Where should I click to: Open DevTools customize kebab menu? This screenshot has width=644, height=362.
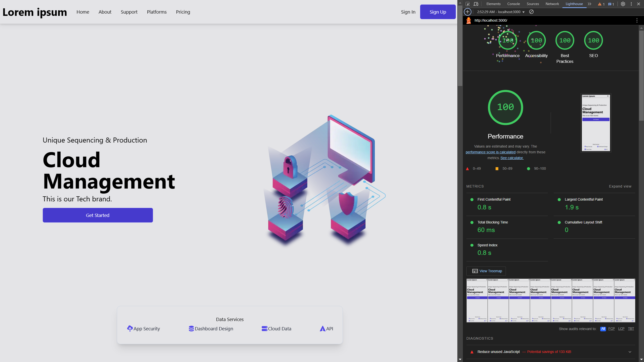click(x=631, y=4)
